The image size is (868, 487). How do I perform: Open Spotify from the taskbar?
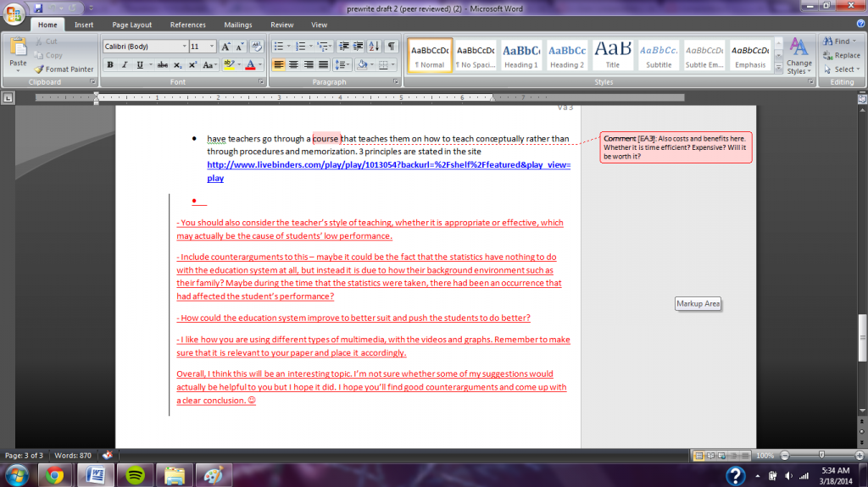click(x=133, y=474)
